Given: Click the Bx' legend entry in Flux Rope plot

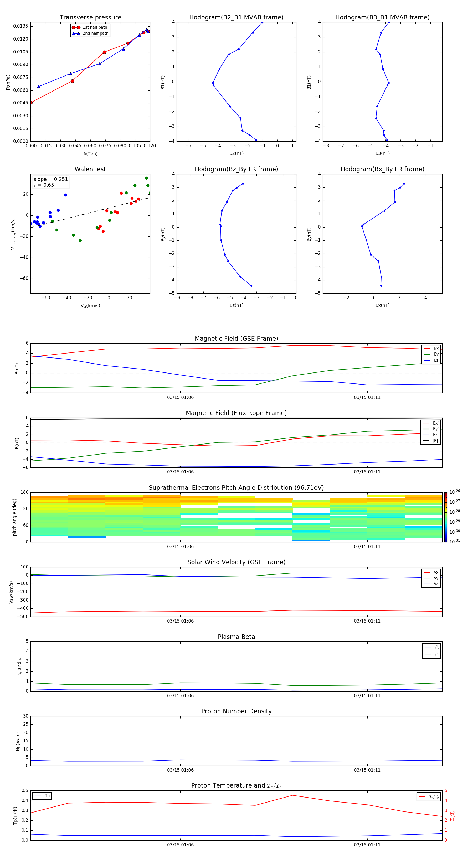Looking at the screenshot, I should [431, 423].
